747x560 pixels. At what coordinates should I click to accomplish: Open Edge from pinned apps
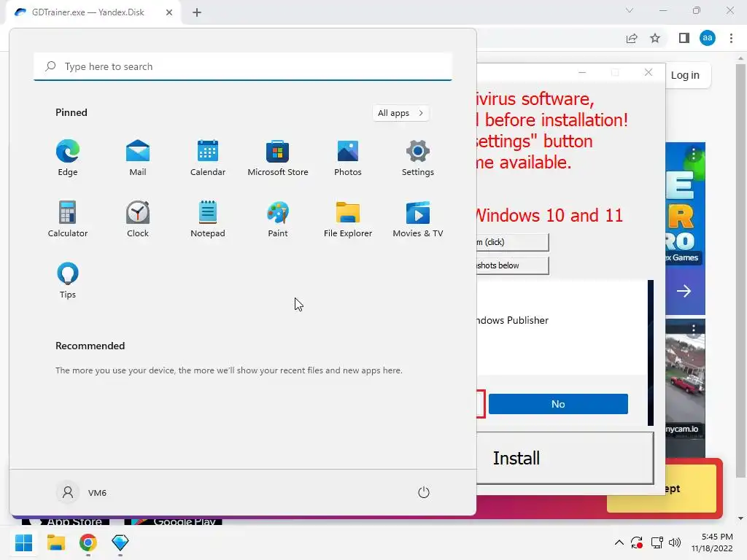[68, 157]
